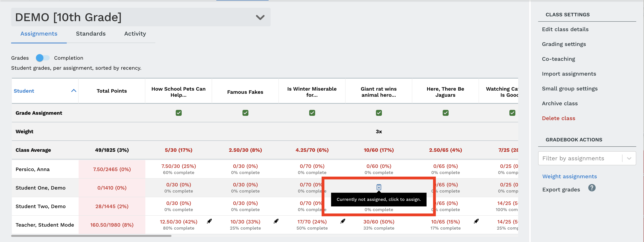This screenshot has height=242, width=644.
Task: Toggle Grade Assignment checkbox for Famous Fakes
Action: [245, 113]
